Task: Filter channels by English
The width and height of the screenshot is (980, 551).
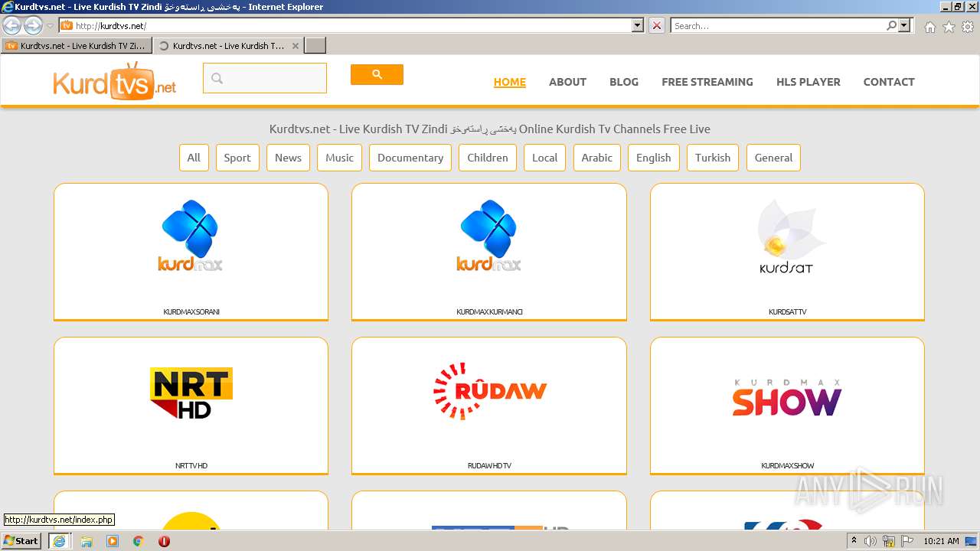Action: tap(654, 158)
